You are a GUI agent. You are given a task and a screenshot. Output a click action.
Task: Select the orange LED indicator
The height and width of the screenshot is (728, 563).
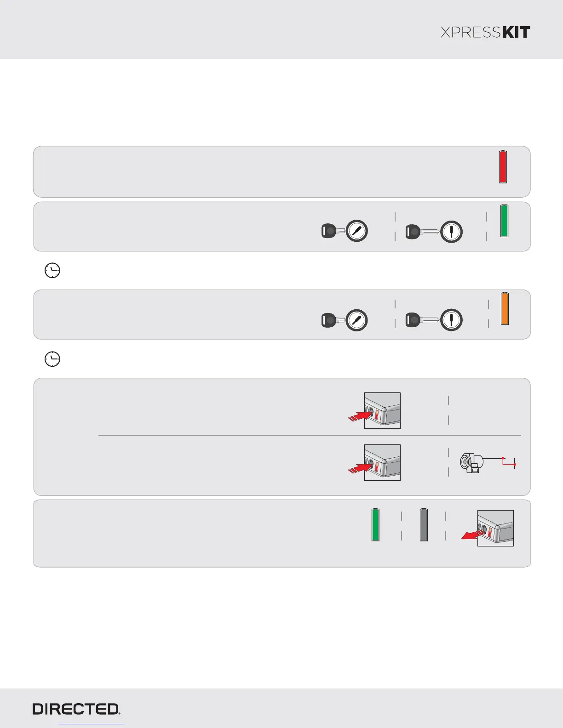[505, 309]
